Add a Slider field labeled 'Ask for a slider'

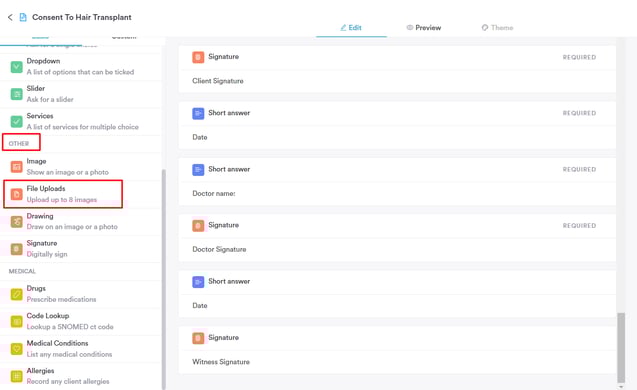[81, 94]
